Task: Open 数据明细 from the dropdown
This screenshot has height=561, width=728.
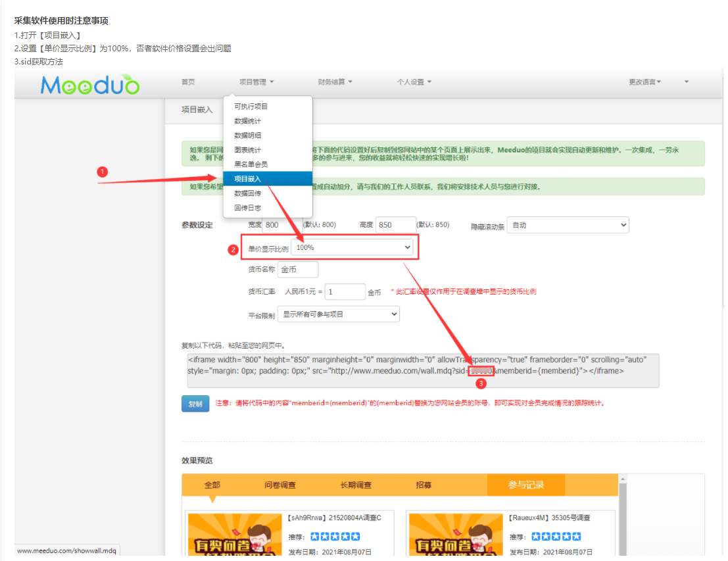Action: pyautogui.click(x=268, y=135)
